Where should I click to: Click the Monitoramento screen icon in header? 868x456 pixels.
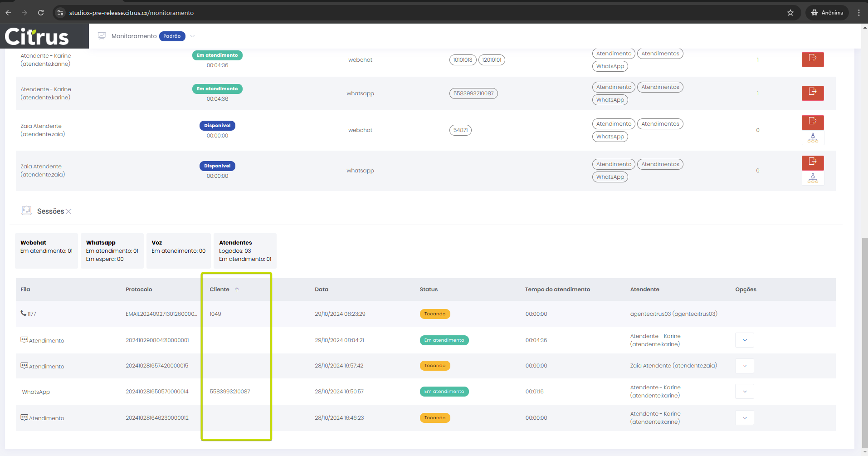tap(102, 36)
